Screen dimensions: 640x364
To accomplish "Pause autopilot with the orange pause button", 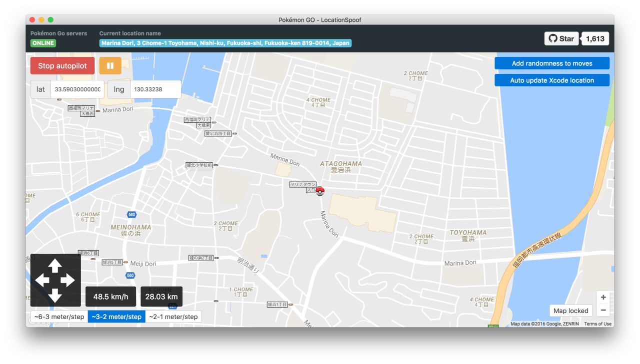I will click(110, 66).
